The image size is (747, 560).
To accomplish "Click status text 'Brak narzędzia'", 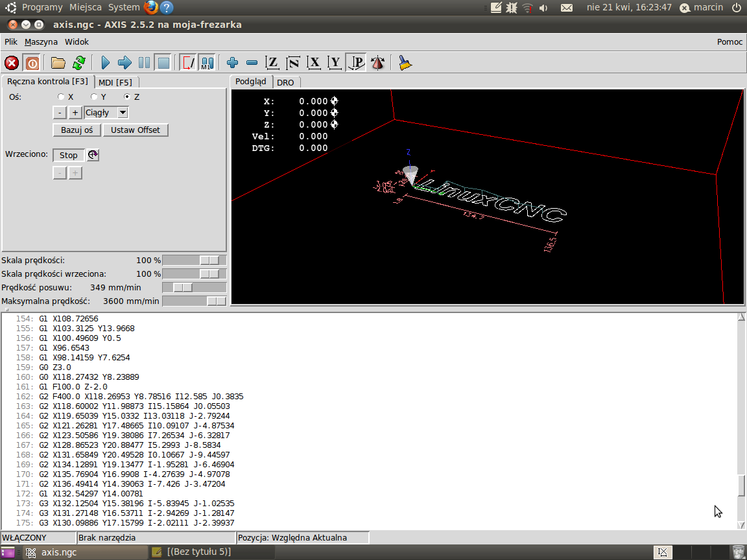I will click(107, 537).
